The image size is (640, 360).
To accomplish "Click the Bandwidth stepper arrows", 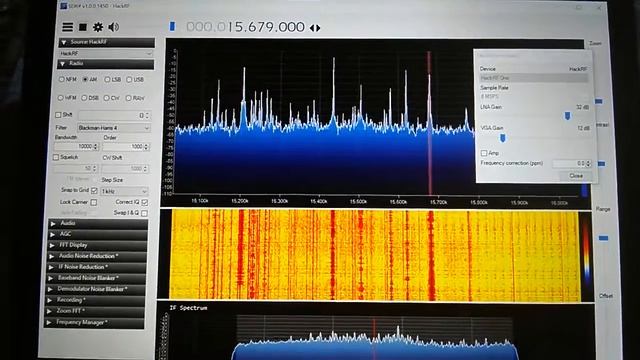I will pos(96,146).
